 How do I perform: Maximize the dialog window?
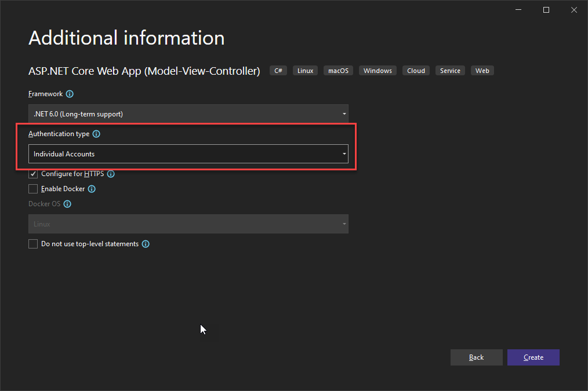[546, 10]
